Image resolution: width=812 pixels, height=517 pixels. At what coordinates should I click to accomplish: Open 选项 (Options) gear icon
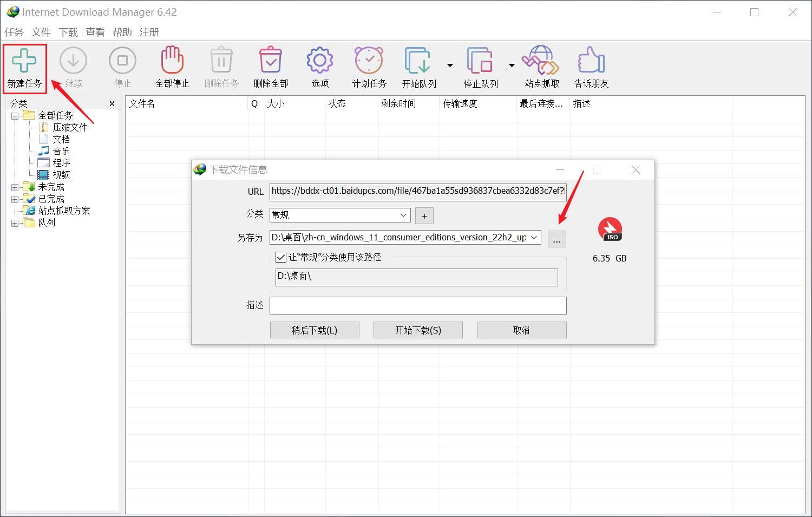pyautogui.click(x=320, y=60)
